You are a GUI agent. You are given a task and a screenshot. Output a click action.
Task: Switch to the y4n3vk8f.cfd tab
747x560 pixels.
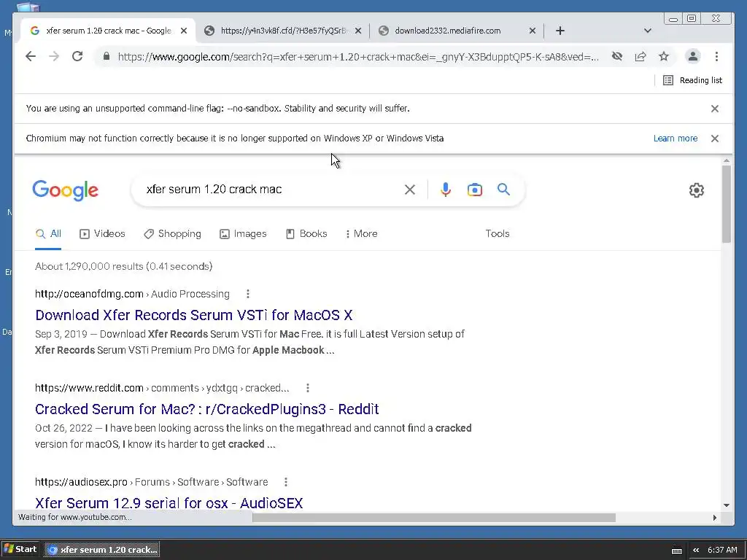coord(283,31)
